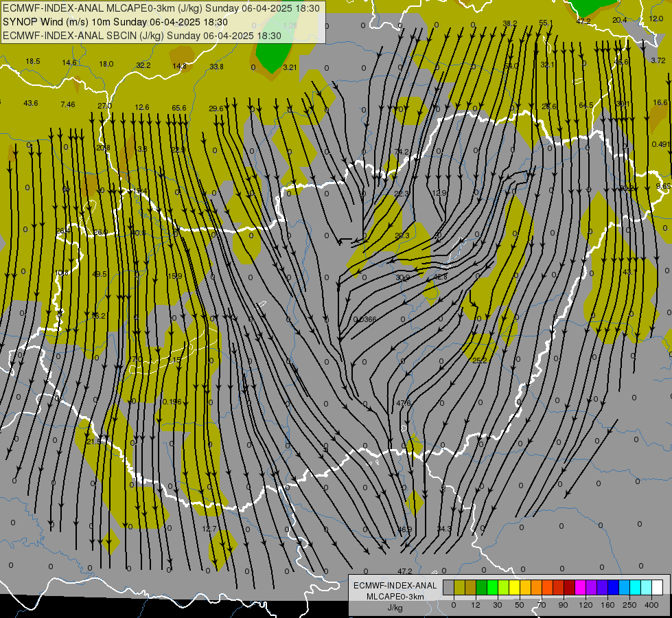Click the 16.2 map value

(98, 316)
